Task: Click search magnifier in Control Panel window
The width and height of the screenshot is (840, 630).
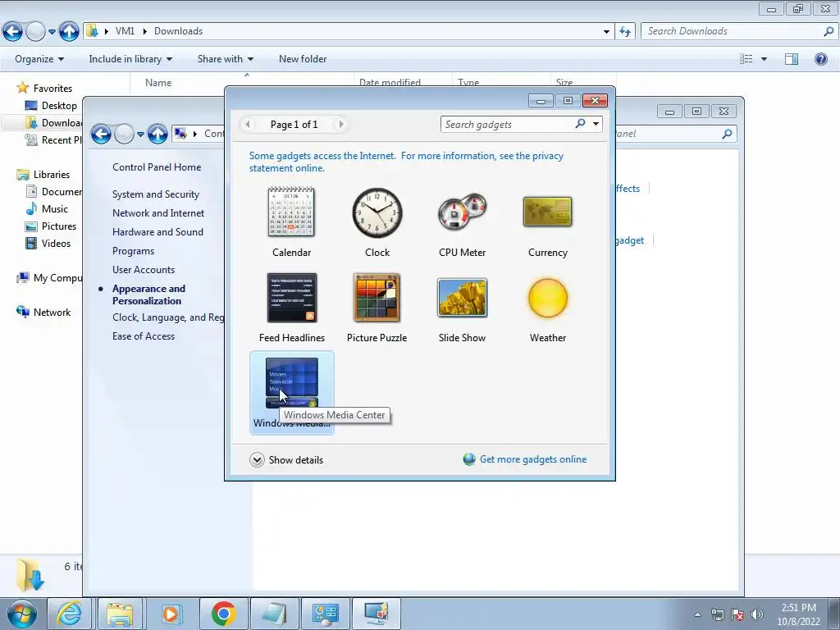Action: pyautogui.click(x=727, y=134)
